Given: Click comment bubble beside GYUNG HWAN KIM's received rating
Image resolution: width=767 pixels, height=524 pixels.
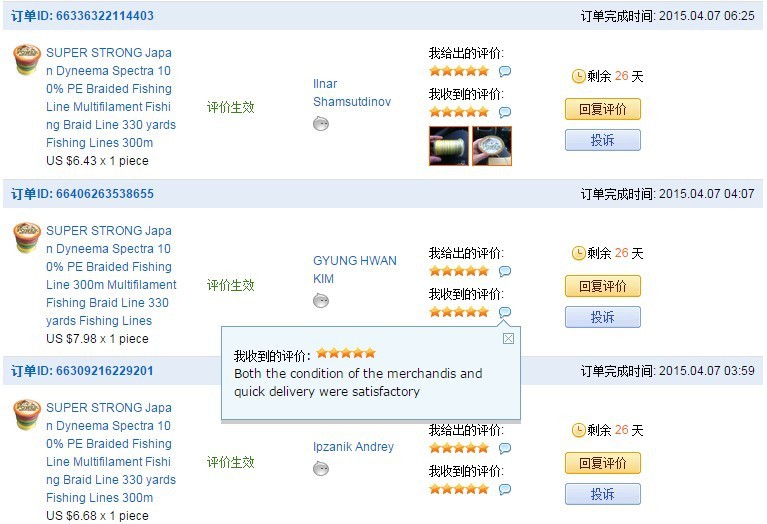Looking at the screenshot, I should coord(505,312).
